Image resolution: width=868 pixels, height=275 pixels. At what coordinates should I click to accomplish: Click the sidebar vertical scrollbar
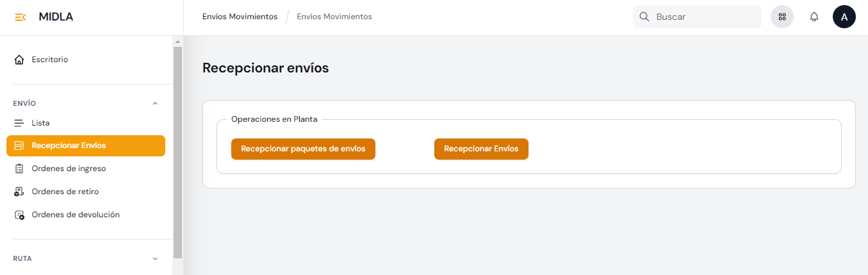click(x=178, y=153)
